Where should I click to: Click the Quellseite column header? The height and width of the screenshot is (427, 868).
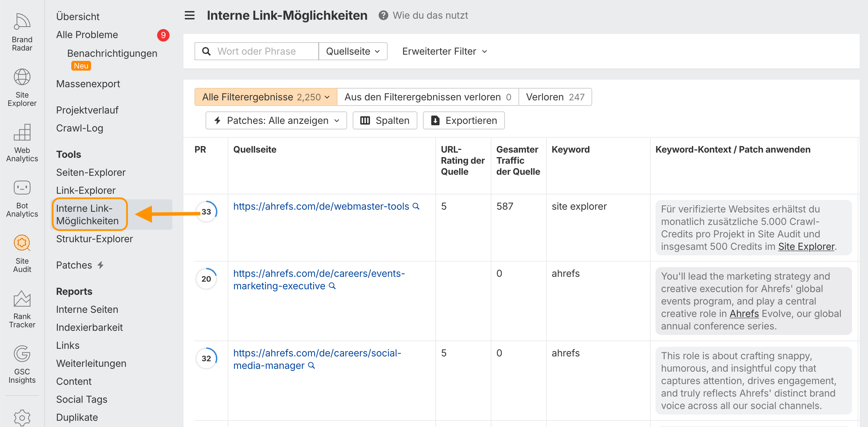(x=255, y=149)
